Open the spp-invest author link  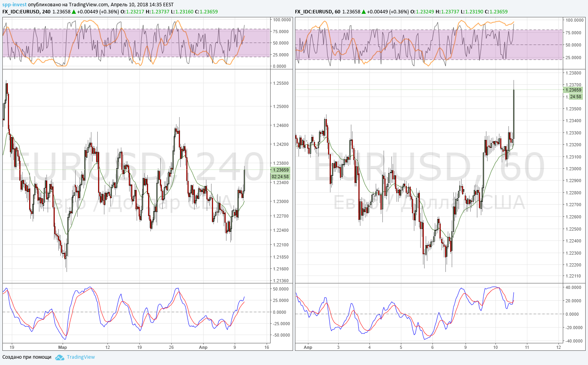click(x=15, y=5)
